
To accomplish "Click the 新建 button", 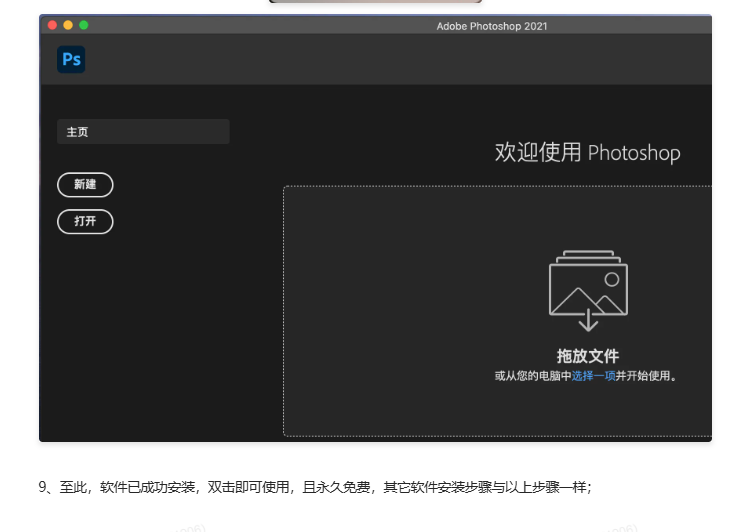I will pyautogui.click(x=85, y=185).
